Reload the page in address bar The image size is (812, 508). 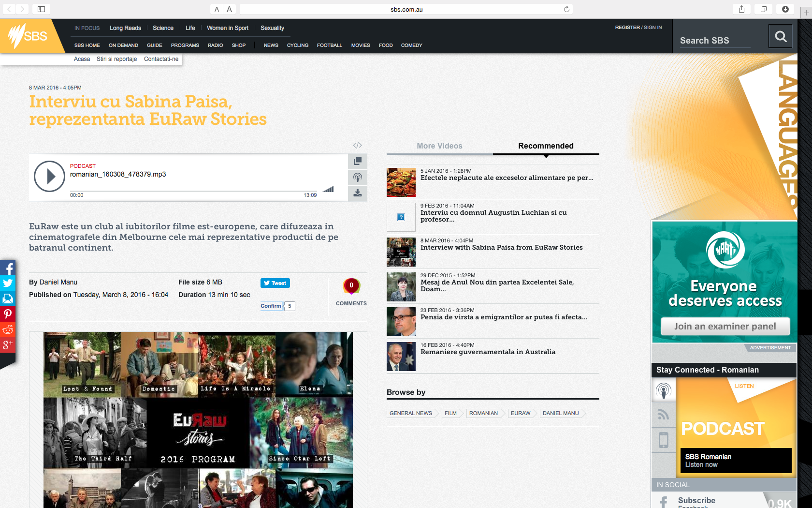(x=566, y=9)
